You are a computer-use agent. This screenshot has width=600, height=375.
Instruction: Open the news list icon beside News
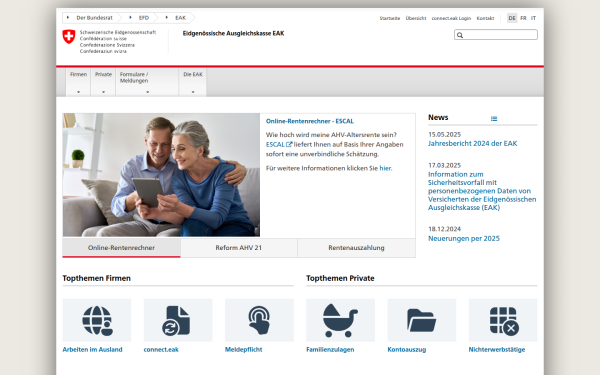[x=494, y=119]
